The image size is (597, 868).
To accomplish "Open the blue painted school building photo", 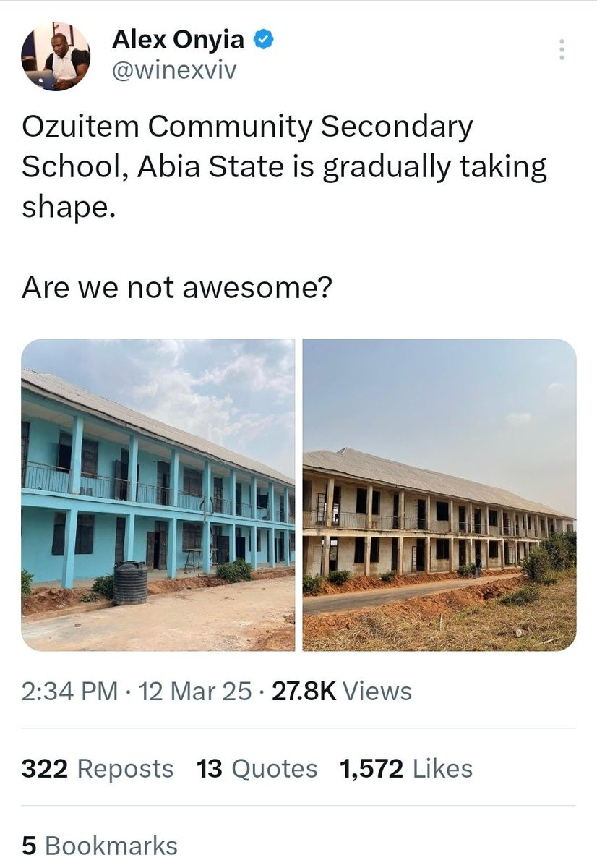I will (158, 495).
